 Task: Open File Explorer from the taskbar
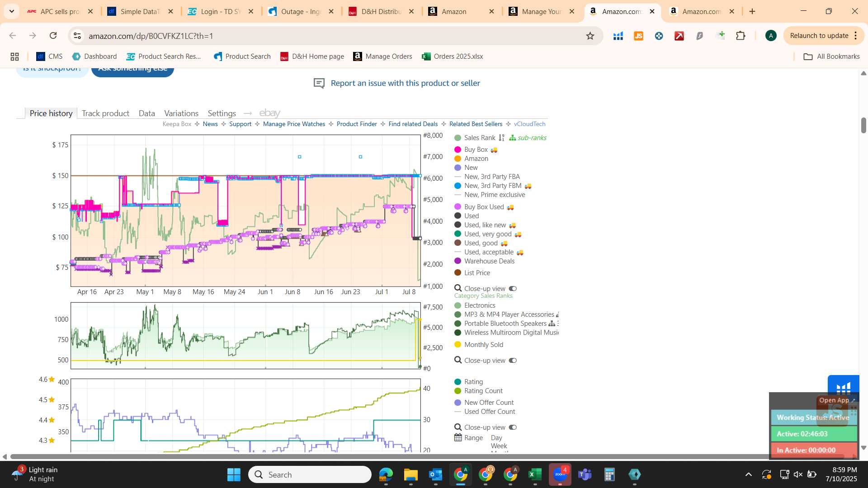410,474
